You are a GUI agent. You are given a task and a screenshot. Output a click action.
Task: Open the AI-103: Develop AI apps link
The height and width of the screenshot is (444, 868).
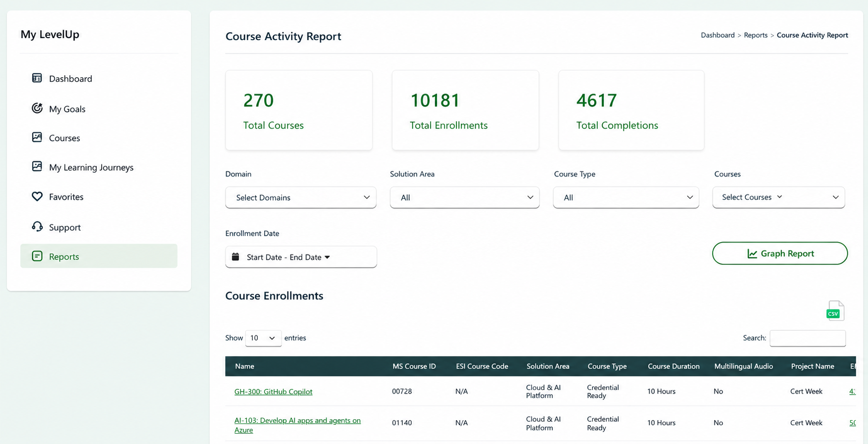tap(297, 425)
